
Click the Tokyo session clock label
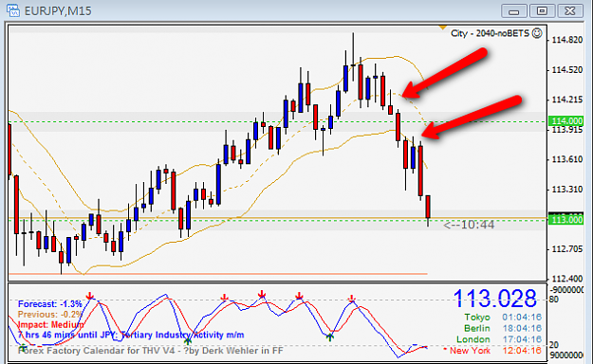477,318
